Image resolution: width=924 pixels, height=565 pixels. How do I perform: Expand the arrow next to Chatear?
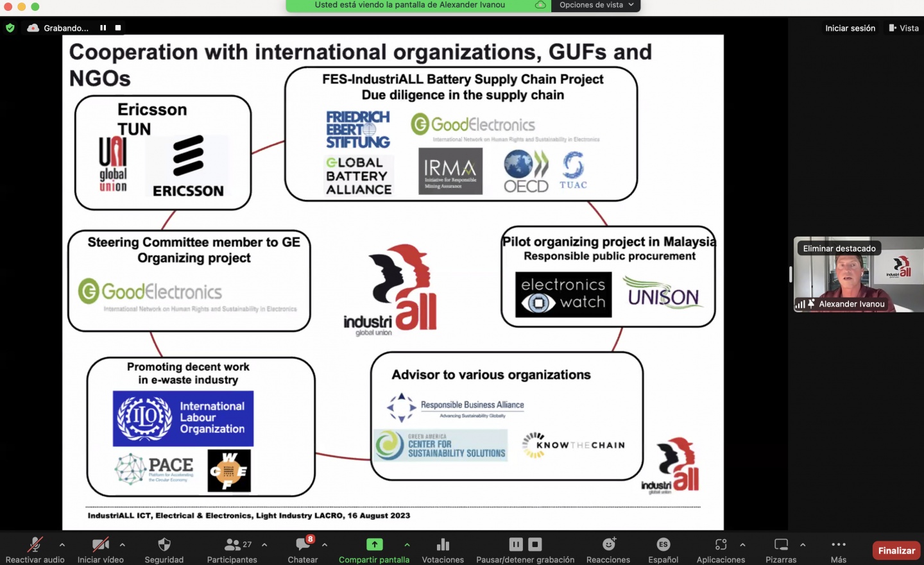coord(325,545)
